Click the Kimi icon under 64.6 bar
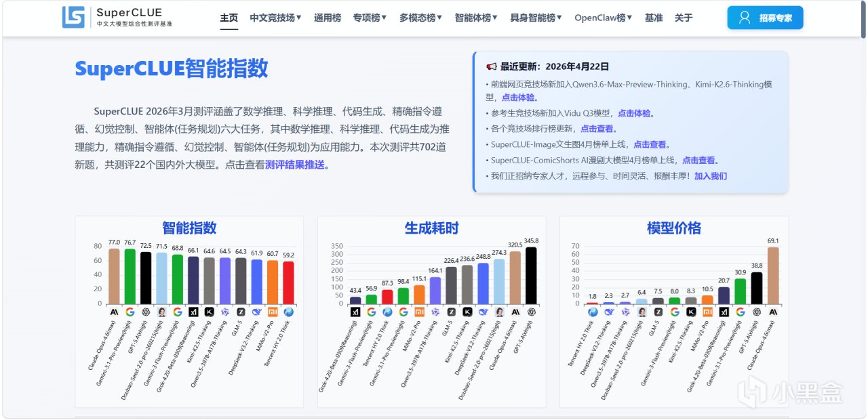 tap(209, 312)
